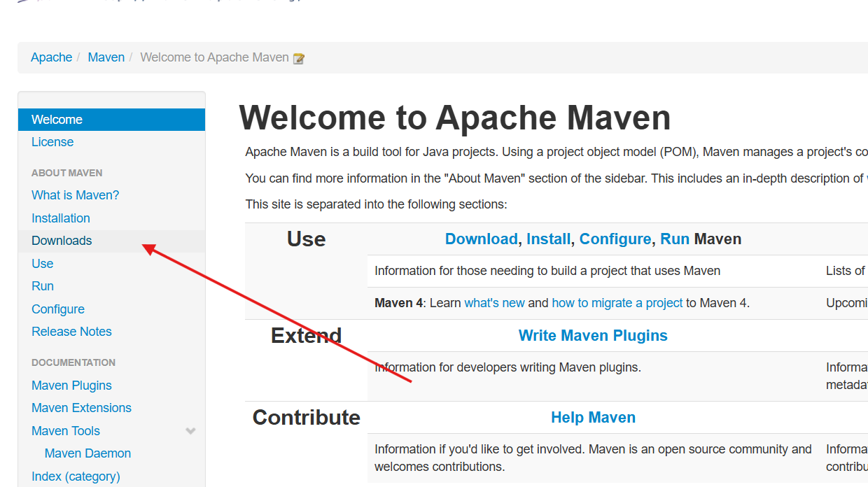Open the Configure sidebar link
Screen dimensions: 868x487
(58, 309)
